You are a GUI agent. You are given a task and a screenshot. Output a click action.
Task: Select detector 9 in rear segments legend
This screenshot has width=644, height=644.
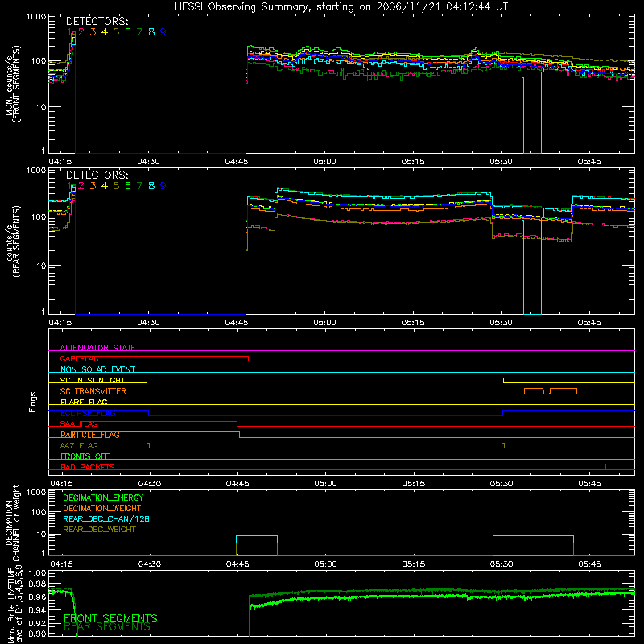(163, 186)
